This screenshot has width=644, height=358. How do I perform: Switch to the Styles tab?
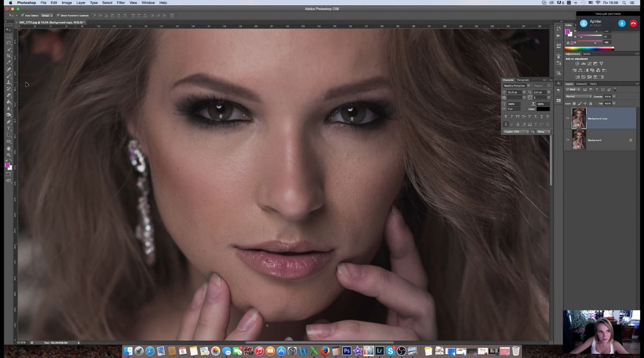coord(587,54)
